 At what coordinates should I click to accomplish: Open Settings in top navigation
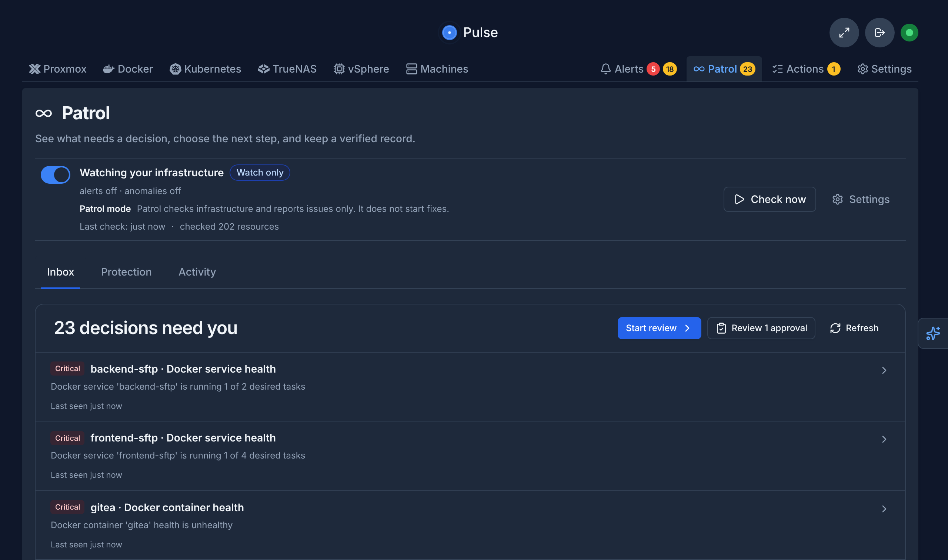884,69
